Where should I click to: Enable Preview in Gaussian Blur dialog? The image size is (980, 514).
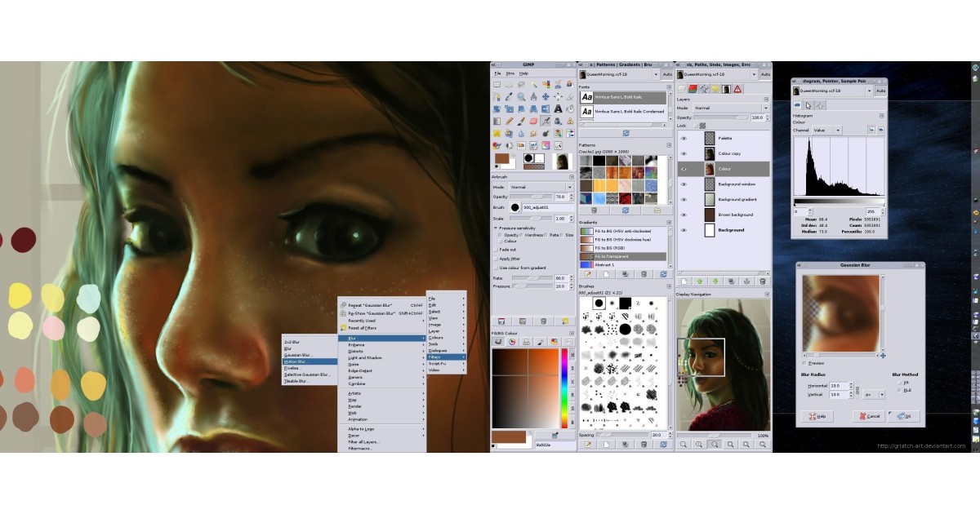point(804,363)
